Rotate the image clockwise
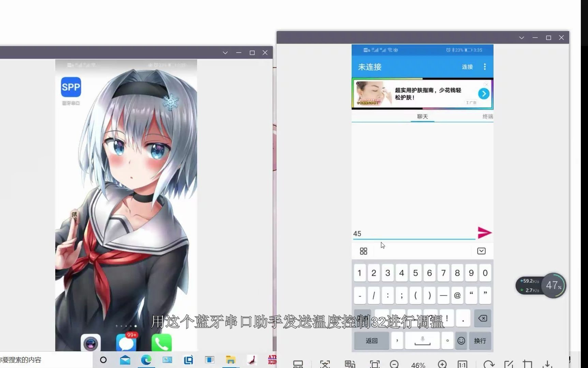588x368 pixels. point(489,364)
